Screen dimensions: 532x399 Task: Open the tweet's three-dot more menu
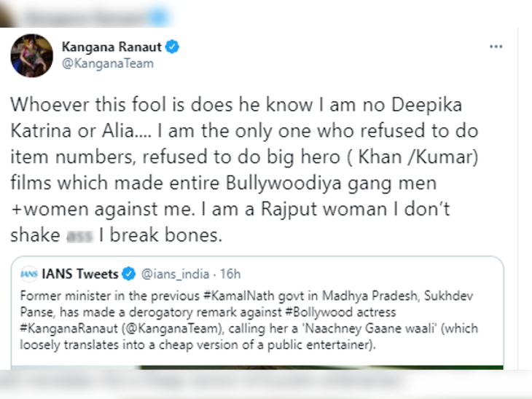point(496,47)
